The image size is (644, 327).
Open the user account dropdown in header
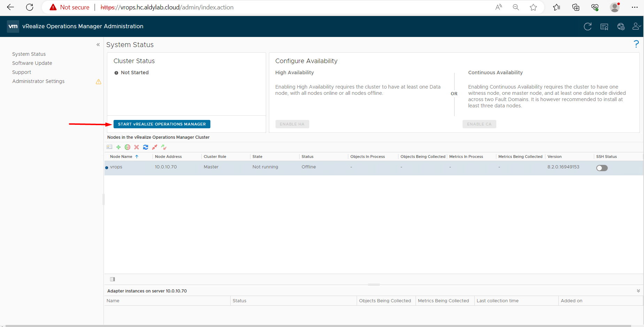tap(636, 26)
